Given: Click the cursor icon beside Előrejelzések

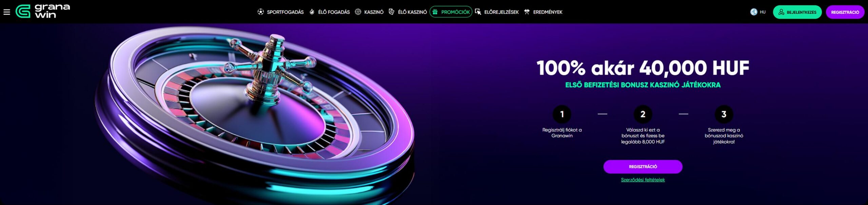Looking at the screenshot, I should [x=478, y=12].
